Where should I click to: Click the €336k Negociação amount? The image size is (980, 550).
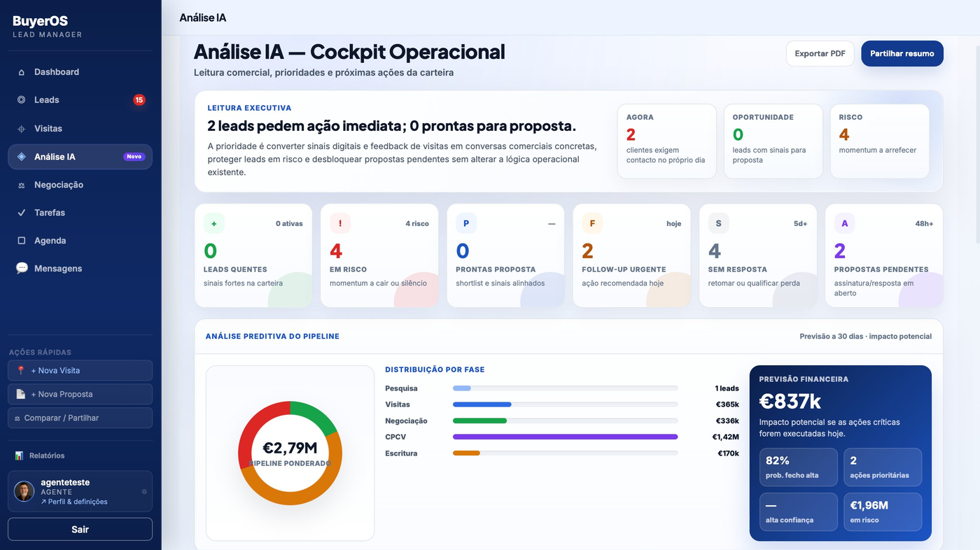[727, 421]
